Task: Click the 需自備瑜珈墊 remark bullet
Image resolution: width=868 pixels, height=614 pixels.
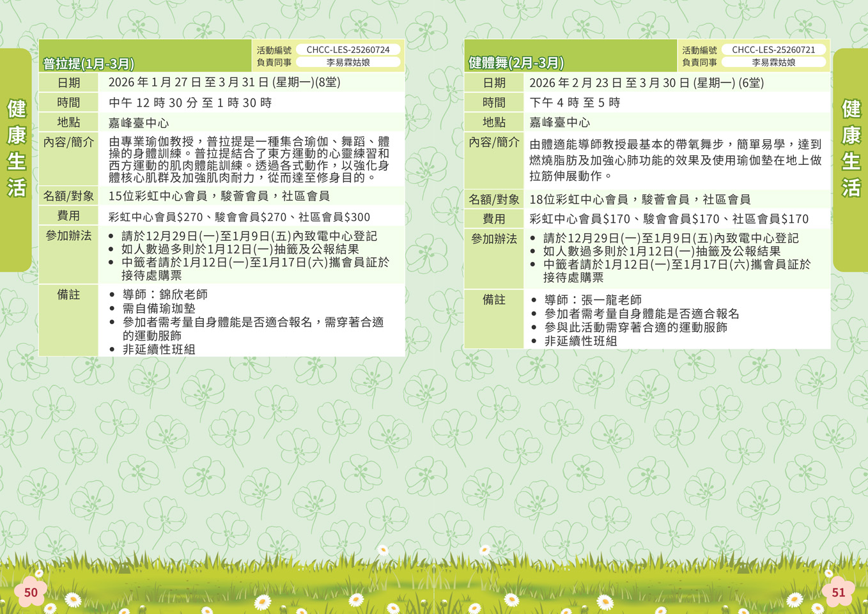Action: click(159, 308)
